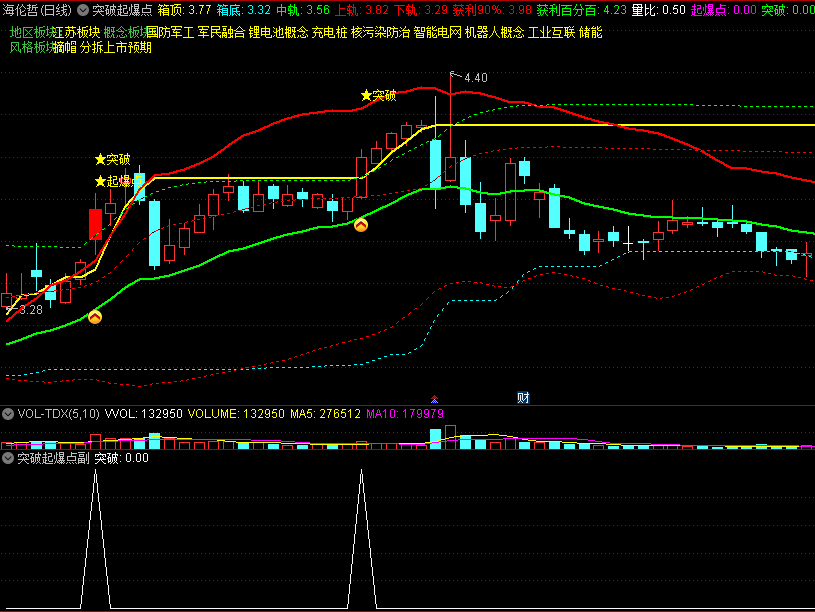
Task: Click the left ★突破 label above 起爆点
Action: 113,159
